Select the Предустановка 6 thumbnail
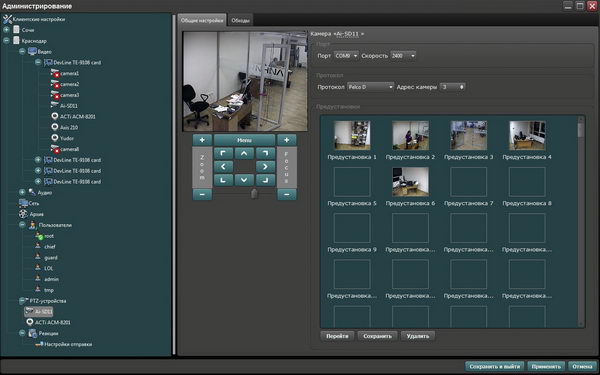 pos(410,182)
